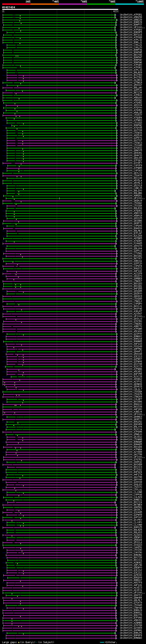146x644 pixels.
Task: Select hit label UniRef100_A5B160
Action: [131, 98]
